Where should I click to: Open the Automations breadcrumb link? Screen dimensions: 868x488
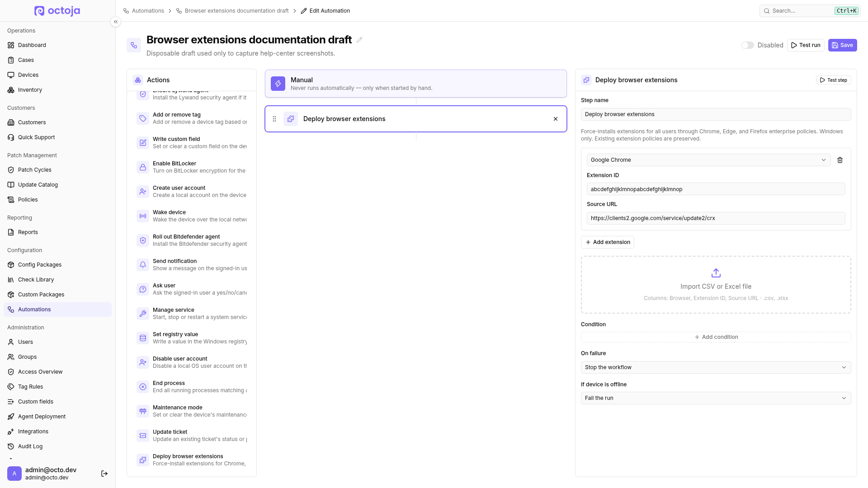tap(144, 11)
